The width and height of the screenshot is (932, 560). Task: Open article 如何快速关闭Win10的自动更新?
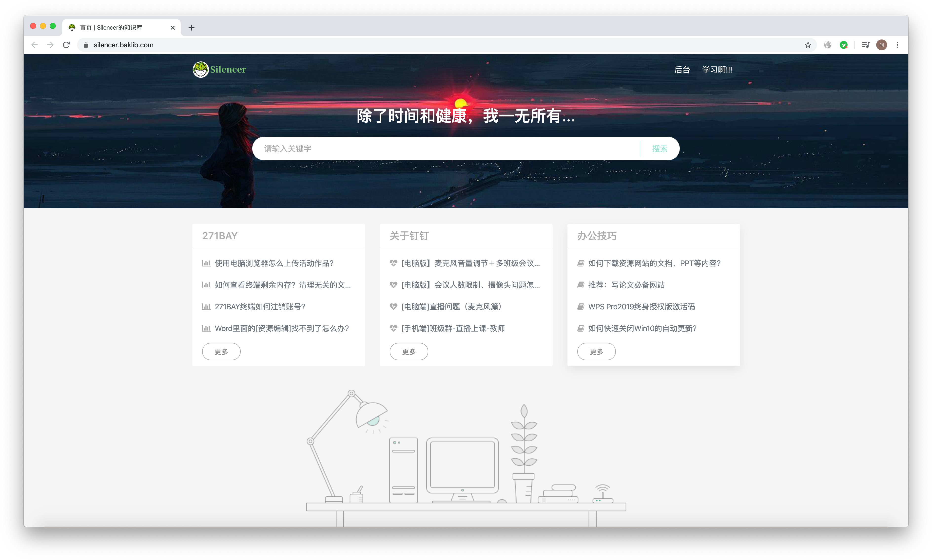tap(642, 328)
